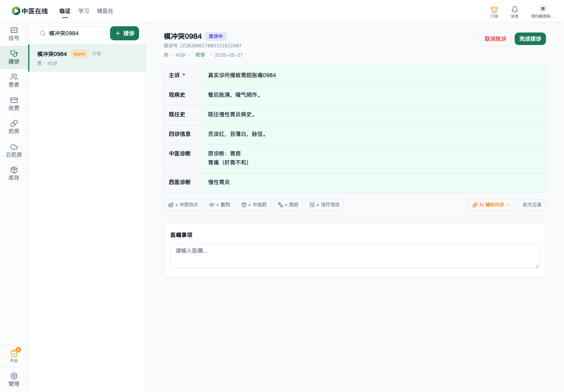Open 患者 patients sidebar item
Image resolution: width=564 pixels, height=392 pixels.
[14, 81]
